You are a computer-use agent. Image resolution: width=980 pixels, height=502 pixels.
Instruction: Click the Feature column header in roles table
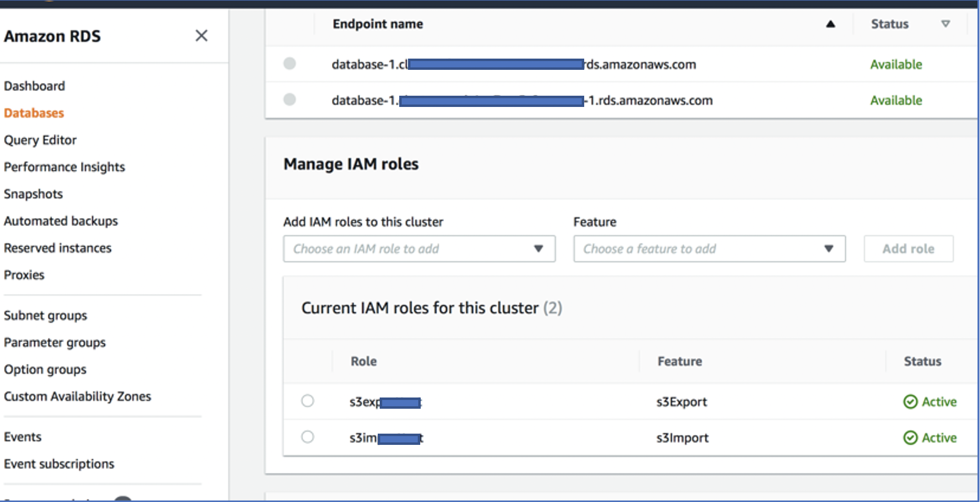[x=680, y=361]
